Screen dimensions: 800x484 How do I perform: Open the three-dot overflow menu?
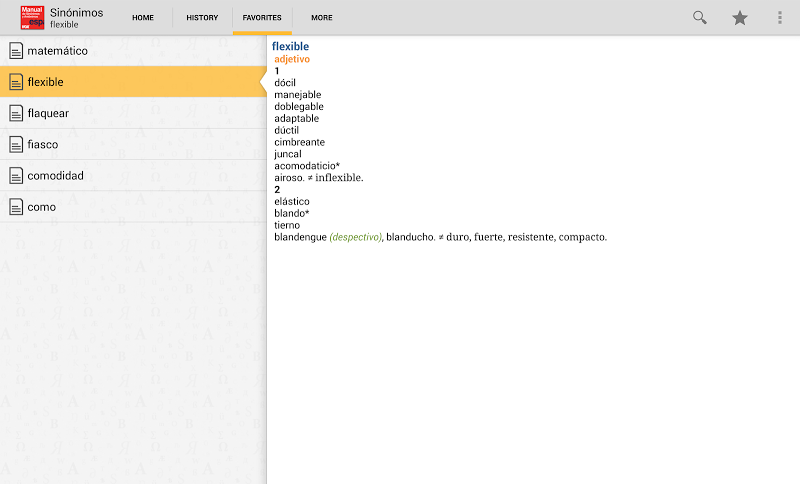[780, 17]
